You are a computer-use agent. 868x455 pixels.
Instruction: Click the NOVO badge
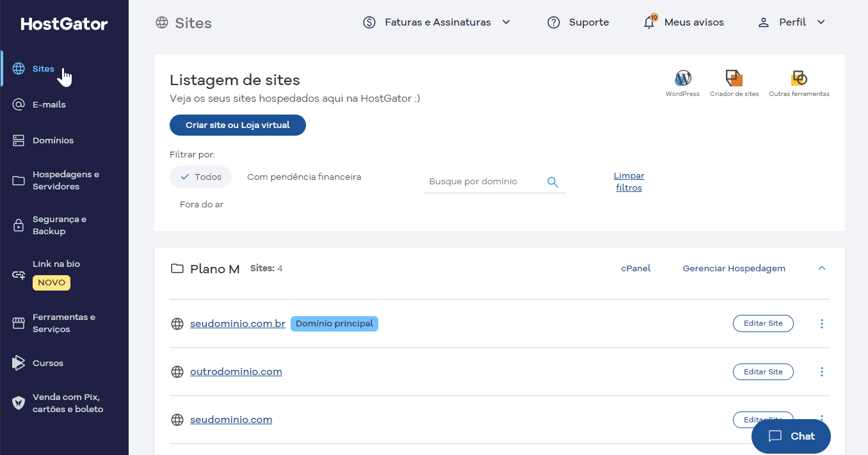click(51, 282)
